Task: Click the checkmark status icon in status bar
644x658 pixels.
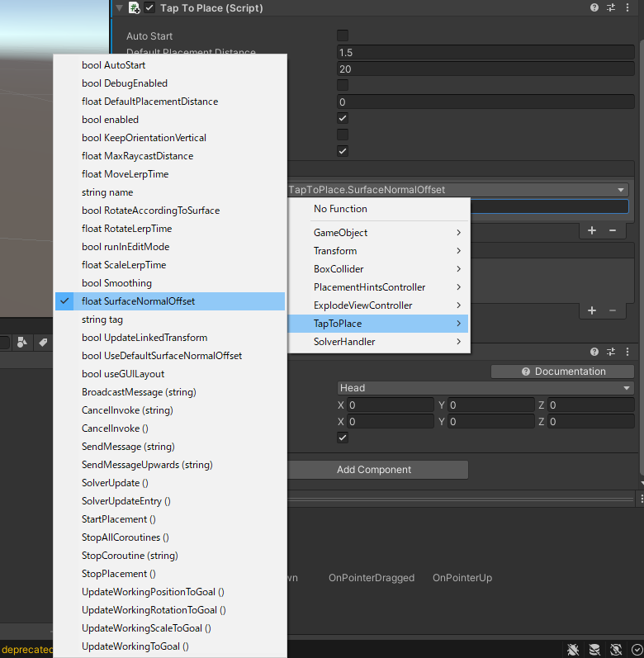Action: 637,650
